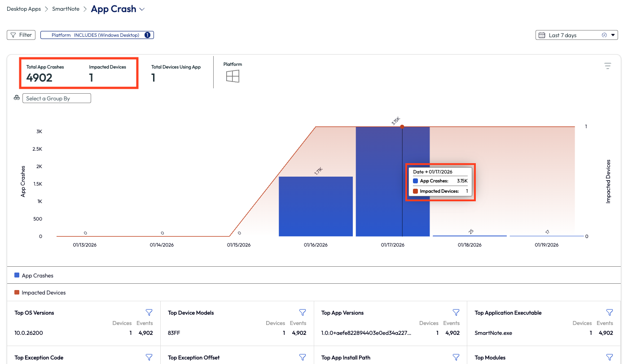Open the Select a Group By combo box
The image size is (632, 364).
(x=57, y=98)
